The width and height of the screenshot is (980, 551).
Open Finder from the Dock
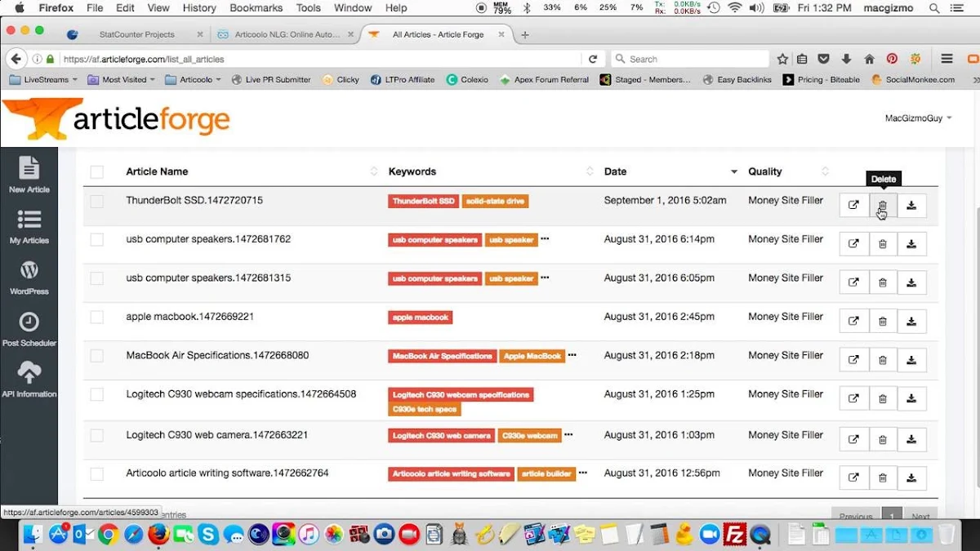click(x=32, y=535)
